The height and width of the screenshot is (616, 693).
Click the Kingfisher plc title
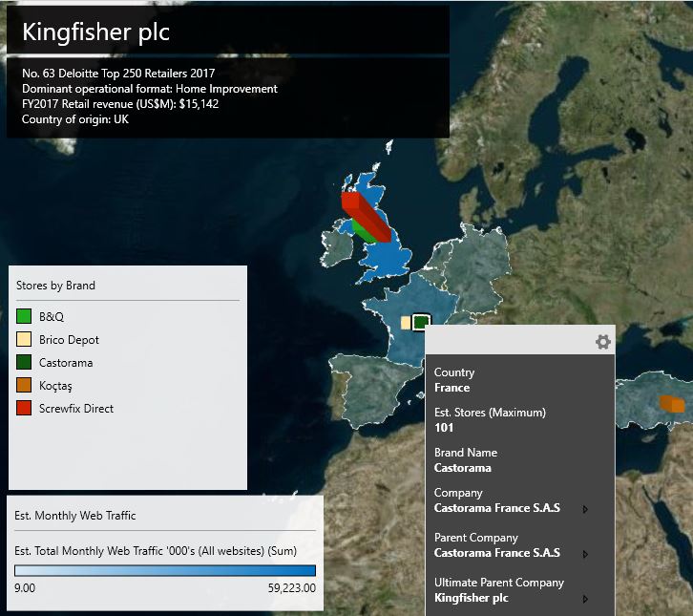[95, 32]
